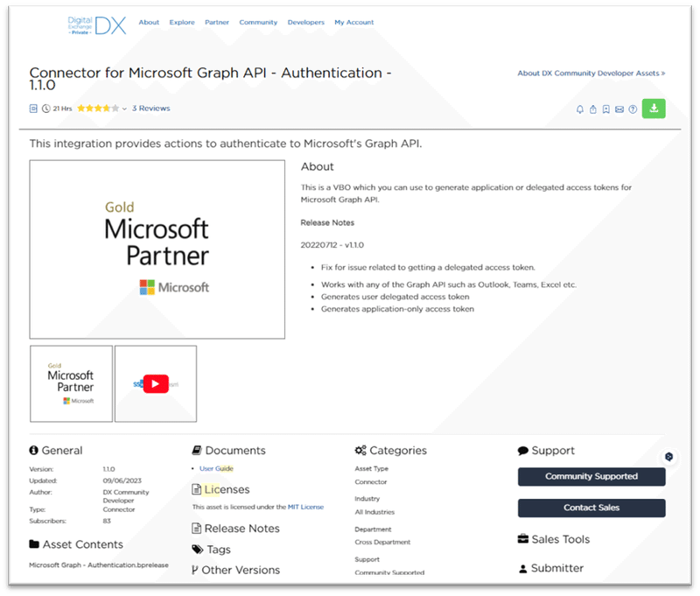Click the Community Supported button

[591, 476]
